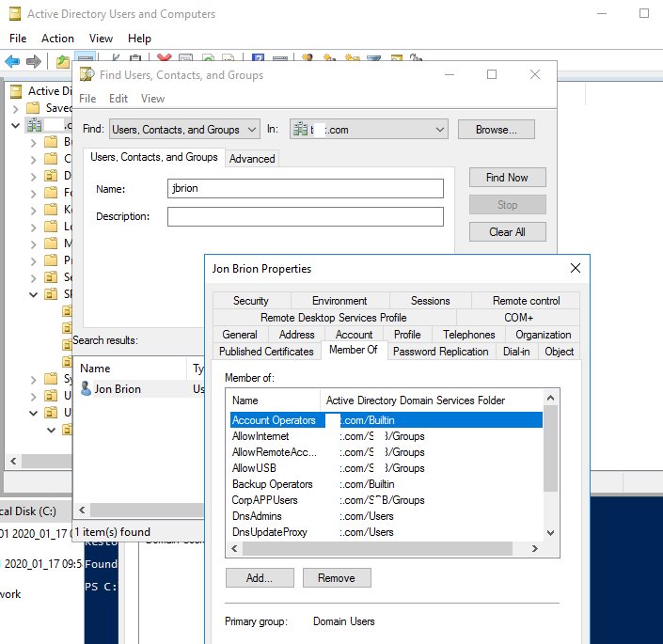Click the Browse... button
Screen dimensions: 663x644
click(497, 130)
